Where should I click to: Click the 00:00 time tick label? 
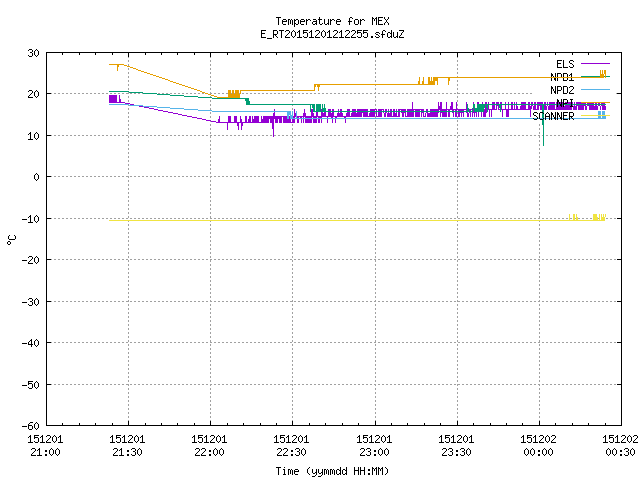point(538,452)
